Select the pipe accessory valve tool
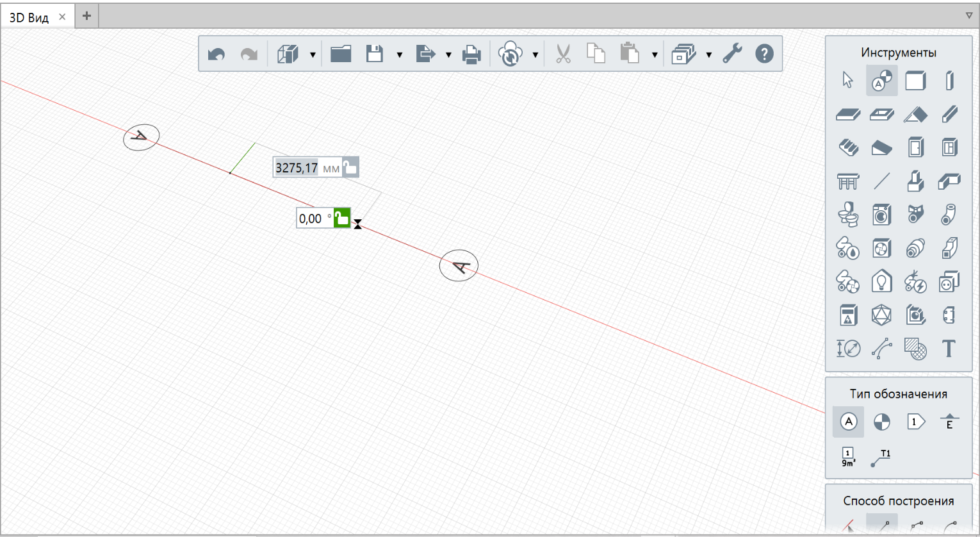The width and height of the screenshot is (980, 537). point(915,215)
